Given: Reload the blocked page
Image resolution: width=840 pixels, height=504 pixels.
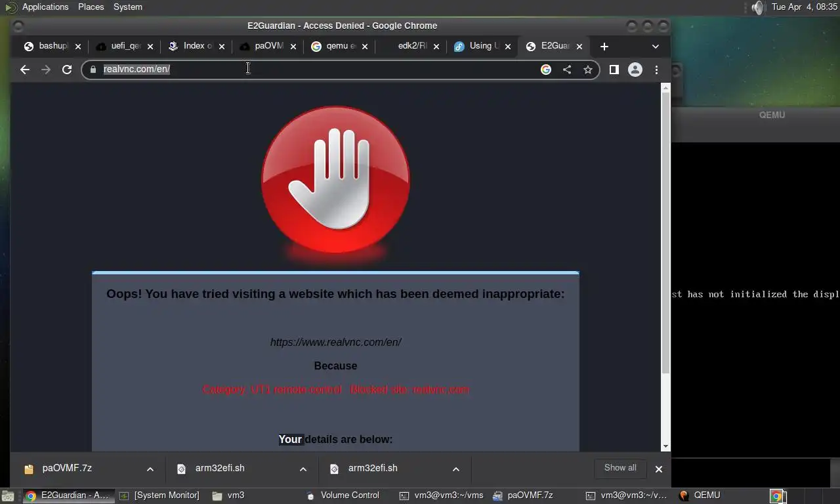Looking at the screenshot, I should [67, 70].
